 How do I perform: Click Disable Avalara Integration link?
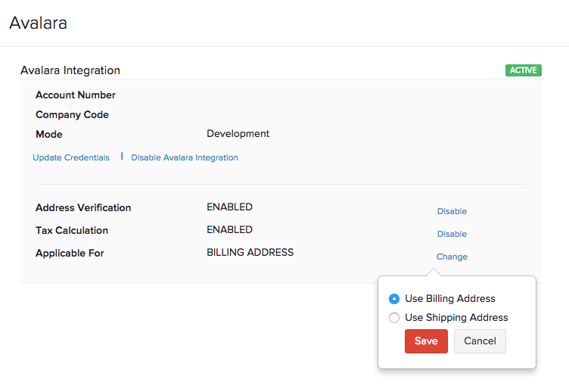click(185, 157)
